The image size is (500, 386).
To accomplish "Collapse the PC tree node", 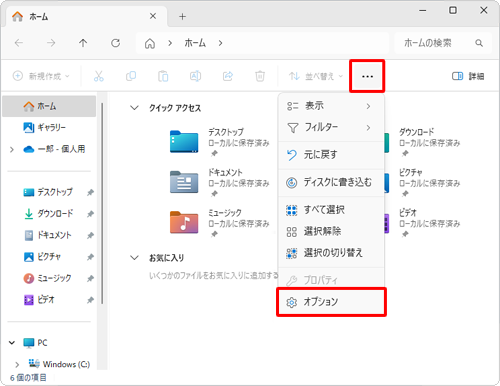I will pyautogui.click(x=12, y=342).
